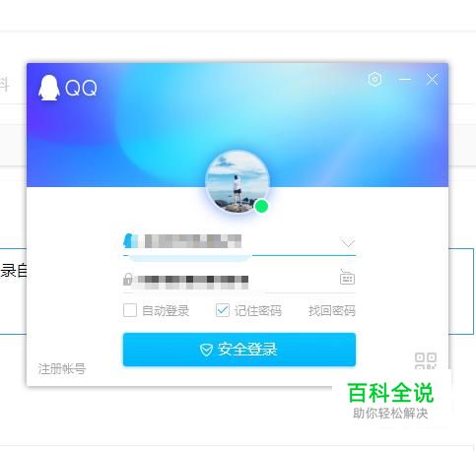Click the QQ penguin logo
The width and height of the screenshot is (476, 451).
pos(49,88)
